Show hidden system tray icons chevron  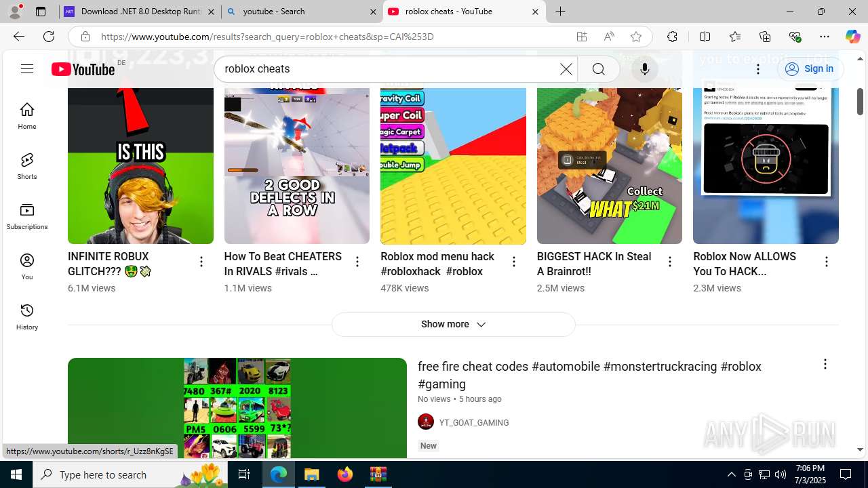tap(732, 474)
